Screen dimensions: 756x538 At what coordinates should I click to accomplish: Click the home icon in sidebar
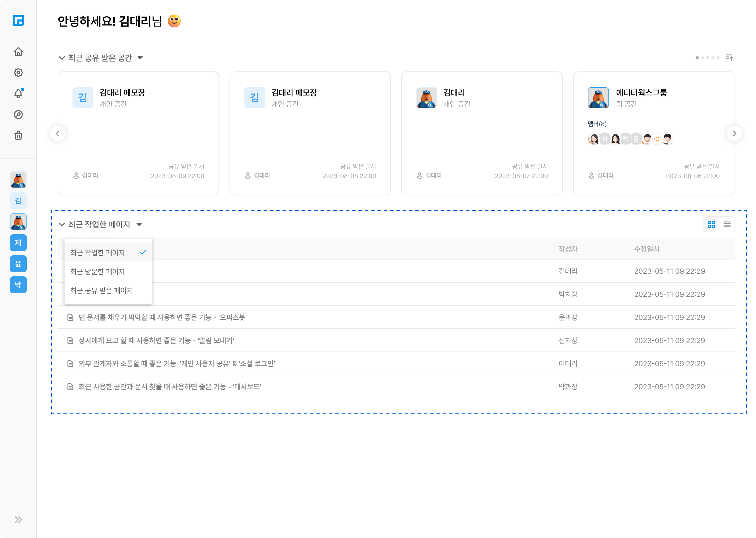pos(18,52)
